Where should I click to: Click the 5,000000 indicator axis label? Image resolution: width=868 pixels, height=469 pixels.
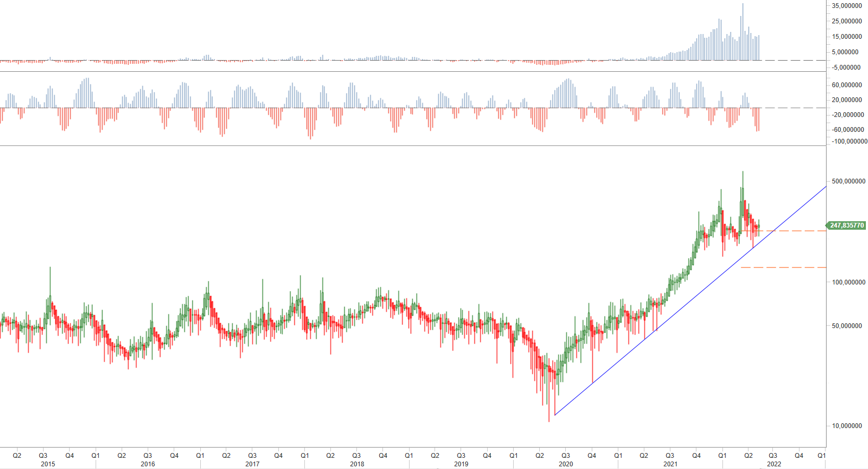[845, 52]
